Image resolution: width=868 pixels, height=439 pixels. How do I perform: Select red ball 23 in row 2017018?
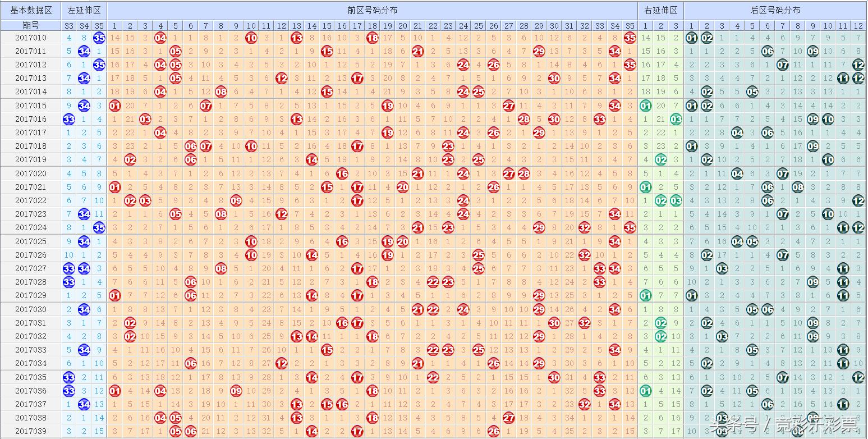[x=448, y=146]
